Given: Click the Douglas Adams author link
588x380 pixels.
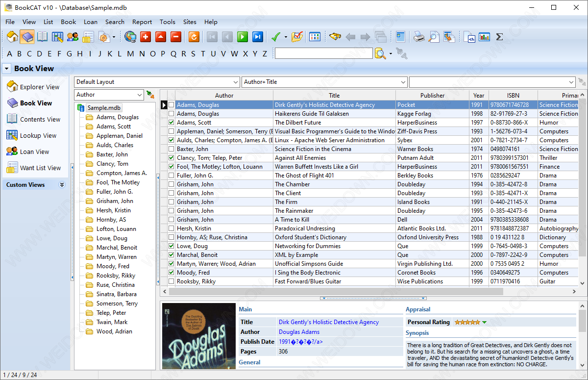Looking at the screenshot, I should [x=299, y=332].
